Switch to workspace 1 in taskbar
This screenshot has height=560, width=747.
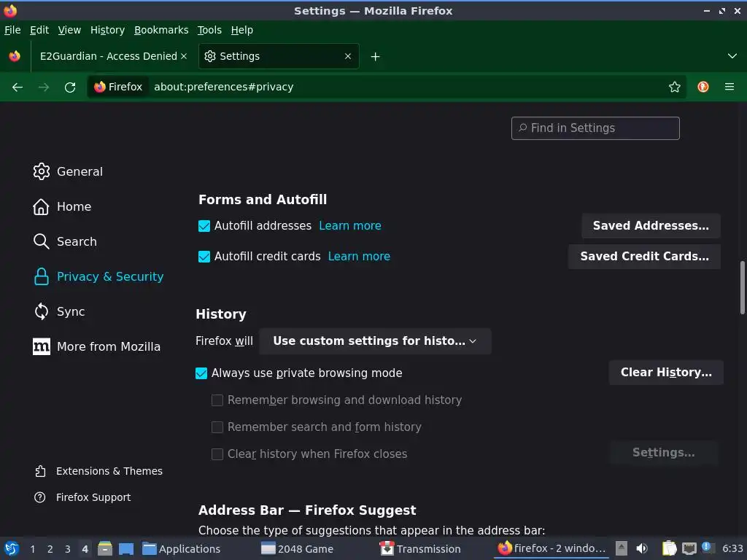pyautogui.click(x=33, y=549)
